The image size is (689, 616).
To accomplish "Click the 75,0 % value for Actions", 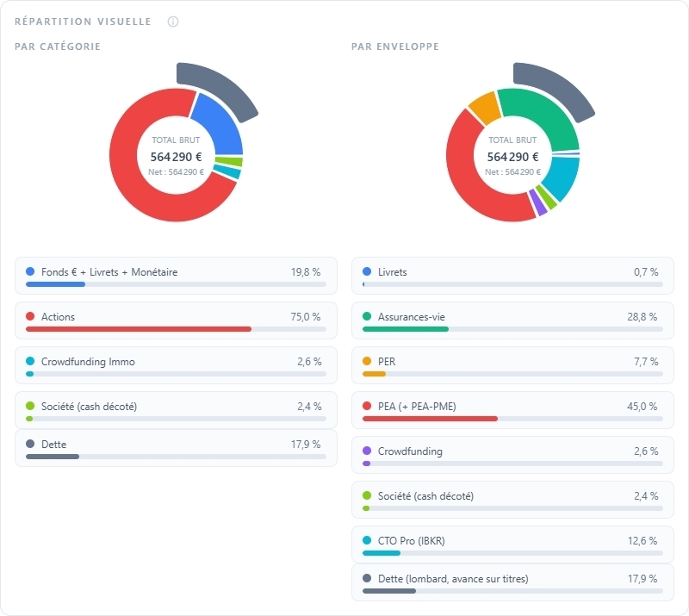I will pyautogui.click(x=306, y=317).
